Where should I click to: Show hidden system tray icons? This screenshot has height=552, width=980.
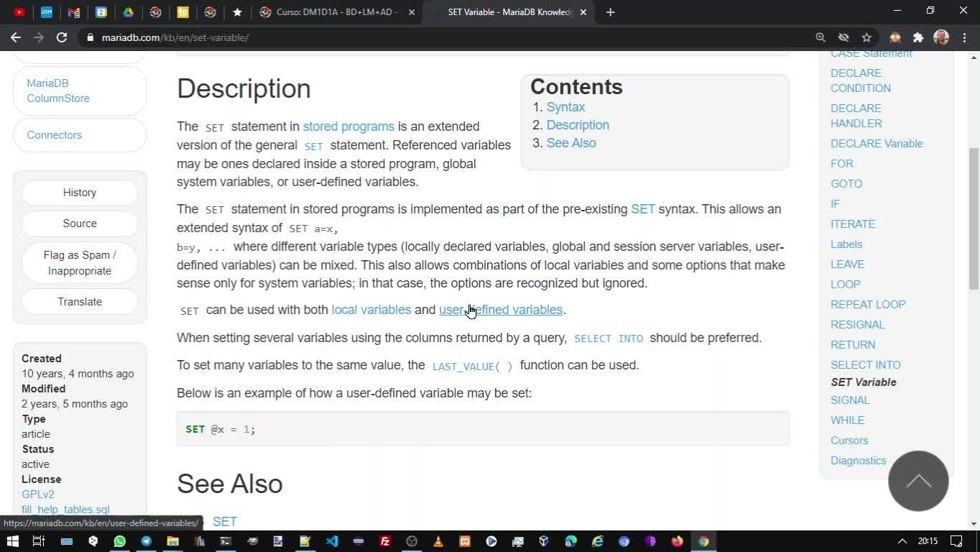(x=902, y=541)
